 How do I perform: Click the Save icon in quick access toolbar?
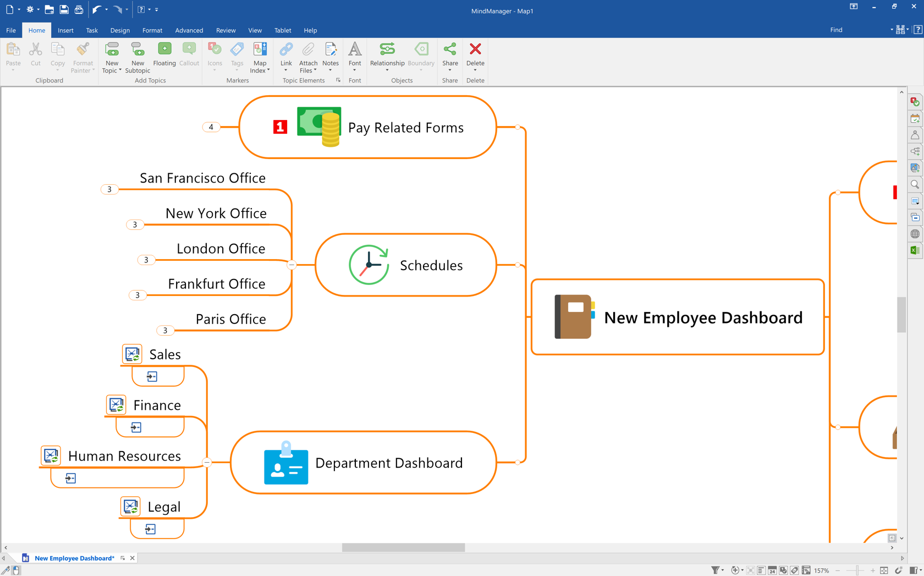[64, 9]
